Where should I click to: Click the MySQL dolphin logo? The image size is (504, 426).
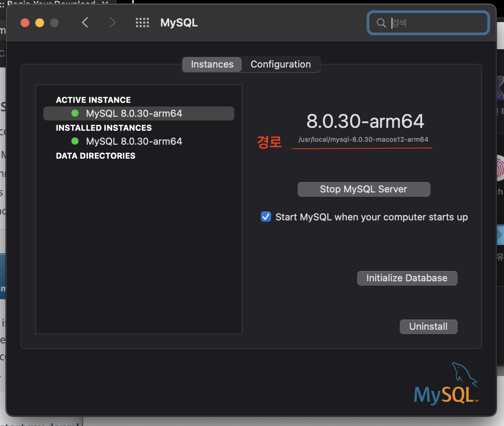click(x=446, y=383)
